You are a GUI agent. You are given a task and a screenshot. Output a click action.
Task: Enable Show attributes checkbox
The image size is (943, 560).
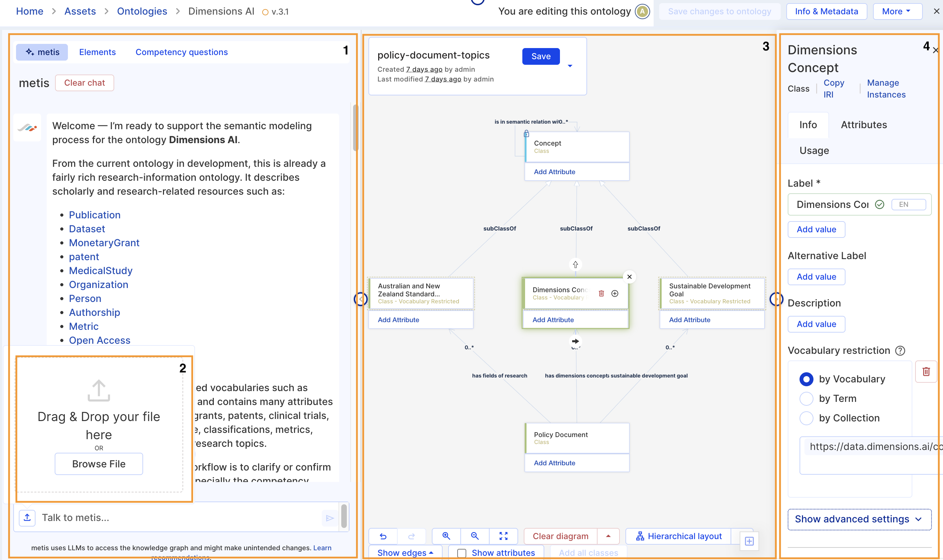(462, 553)
